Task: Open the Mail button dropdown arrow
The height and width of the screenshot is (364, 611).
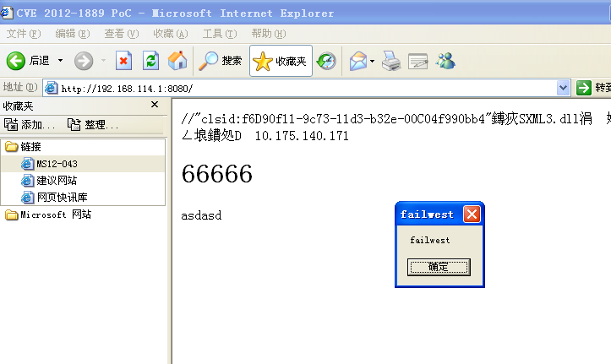Action: (372, 61)
